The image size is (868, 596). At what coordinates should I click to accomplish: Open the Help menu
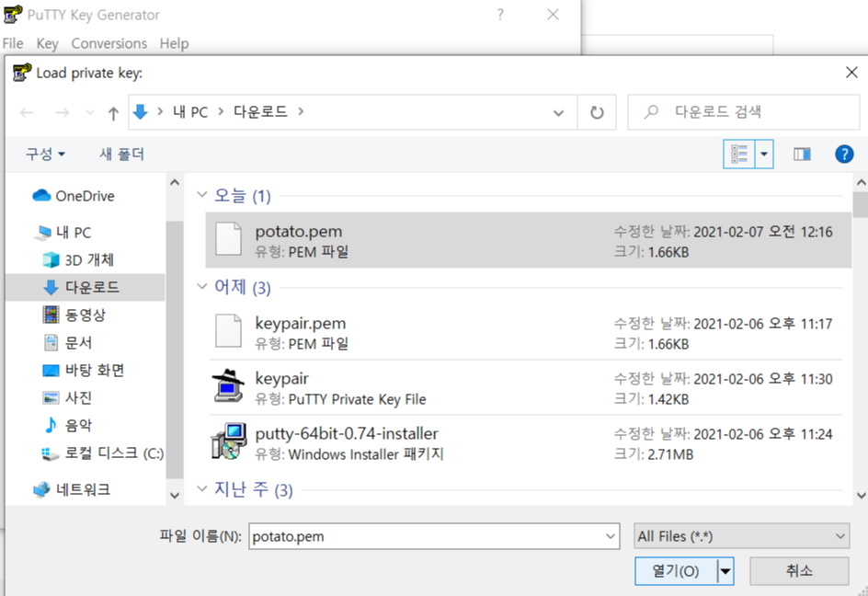tap(174, 43)
